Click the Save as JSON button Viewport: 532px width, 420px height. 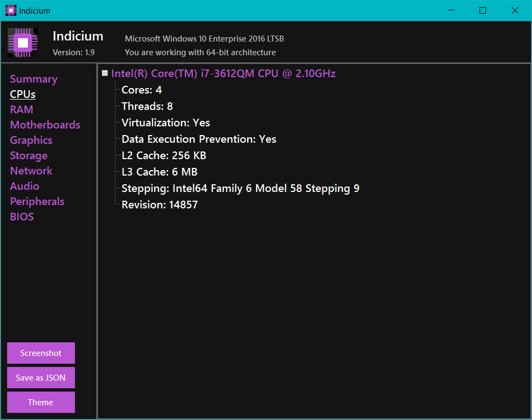(x=41, y=378)
